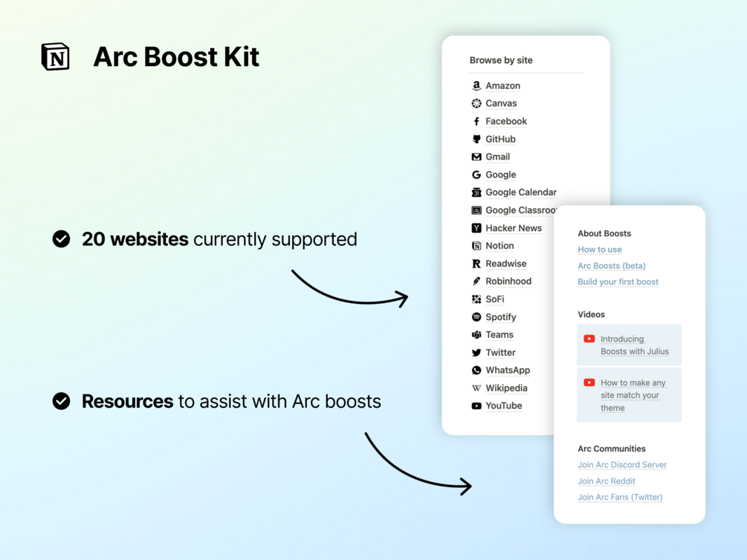Viewport: 747px width, 560px height.
Task: Click the Browse by site heading
Action: point(501,60)
